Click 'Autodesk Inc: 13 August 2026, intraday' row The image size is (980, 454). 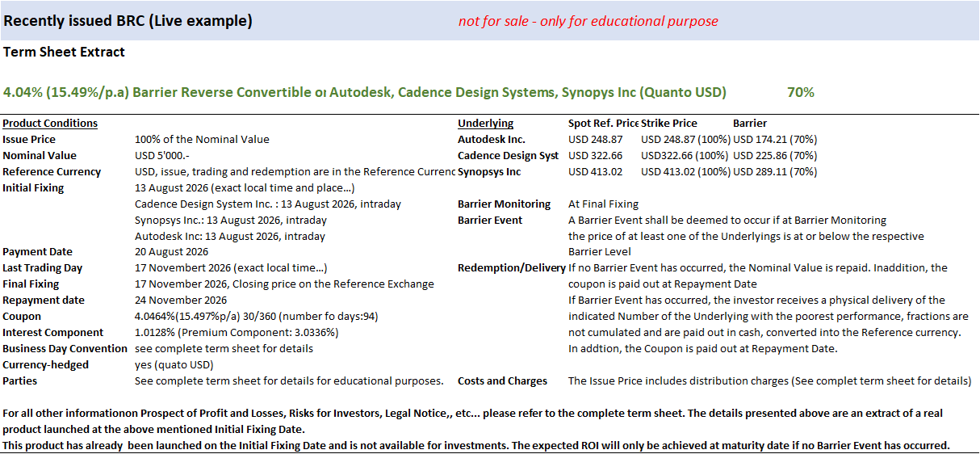(x=230, y=237)
